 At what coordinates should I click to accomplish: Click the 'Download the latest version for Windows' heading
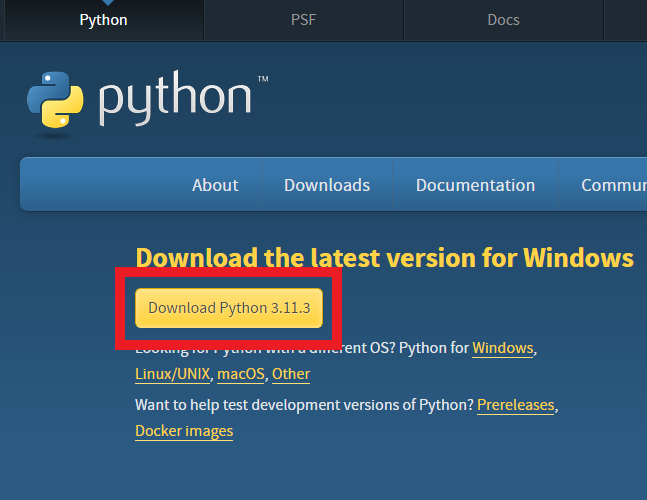pos(385,258)
